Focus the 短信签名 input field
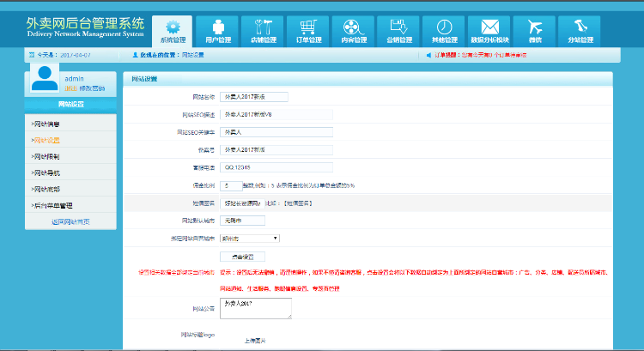 point(242,203)
